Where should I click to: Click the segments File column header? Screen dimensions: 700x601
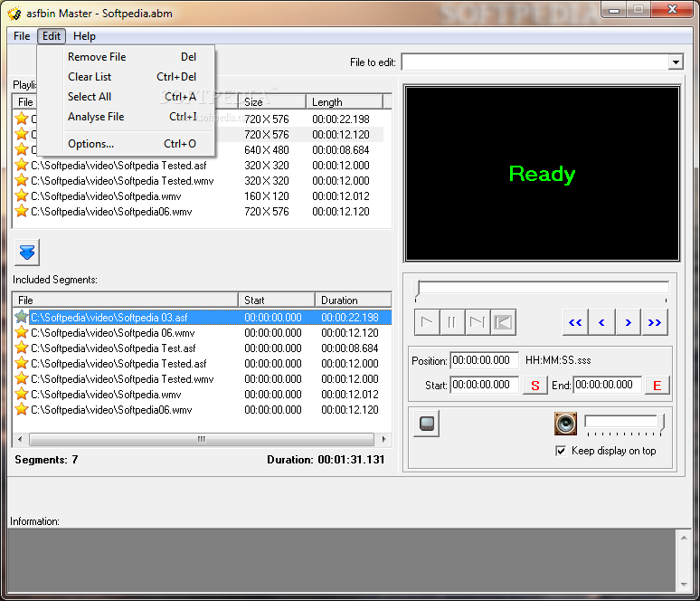coord(125,300)
